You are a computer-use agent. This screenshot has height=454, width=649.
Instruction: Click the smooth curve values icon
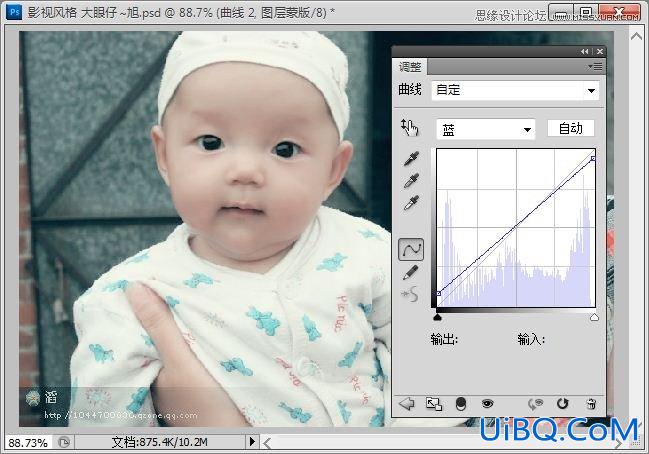coord(410,294)
